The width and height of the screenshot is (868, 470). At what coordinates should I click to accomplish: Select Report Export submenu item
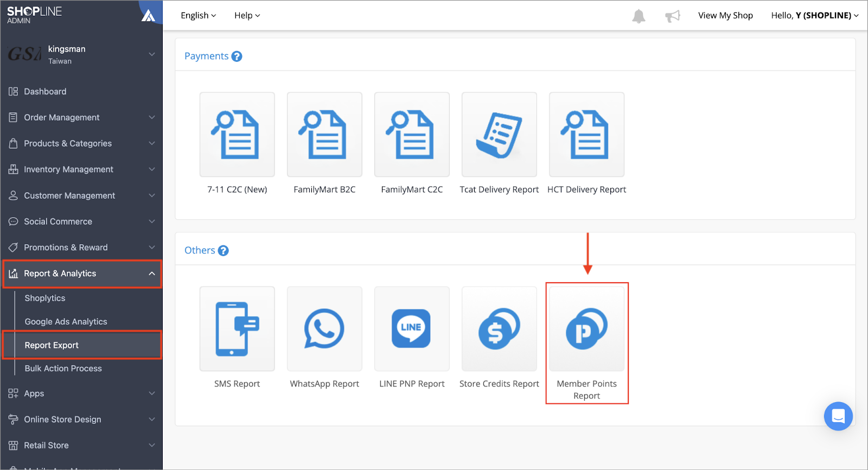point(82,345)
